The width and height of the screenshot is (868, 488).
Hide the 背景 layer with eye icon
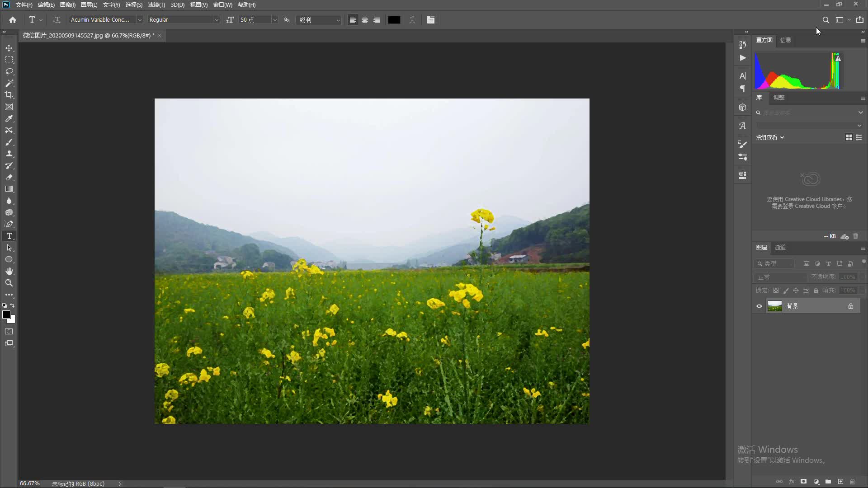pyautogui.click(x=759, y=306)
